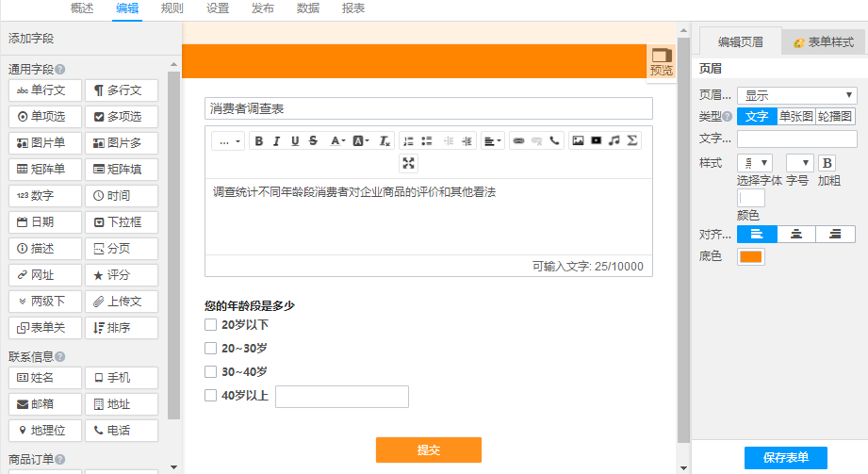Underline the selected description text
868x474 pixels.
(295, 140)
